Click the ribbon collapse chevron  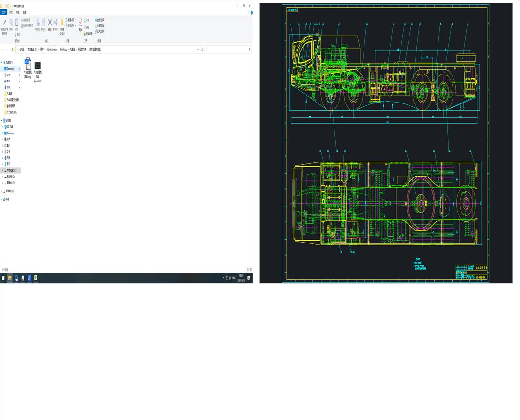[248, 12]
